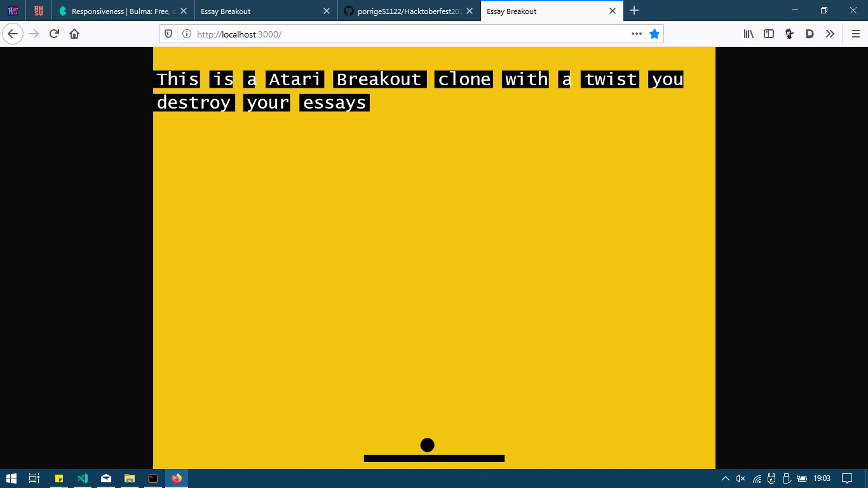Go back with the browser back arrow
Viewport: 868px width, 488px height.
[13, 34]
